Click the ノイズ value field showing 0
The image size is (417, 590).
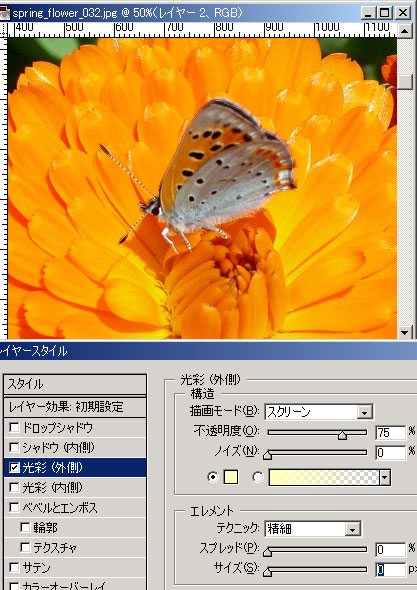[391, 452]
